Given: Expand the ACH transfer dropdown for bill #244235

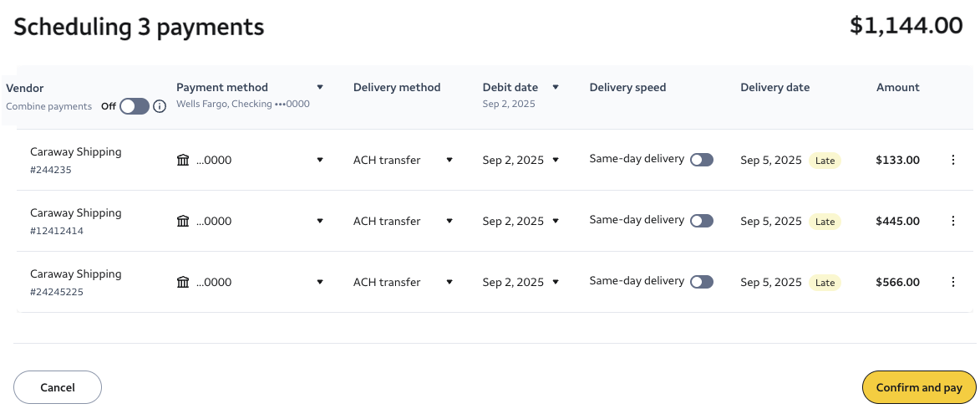Looking at the screenshot, I should [x=449, y=160].
